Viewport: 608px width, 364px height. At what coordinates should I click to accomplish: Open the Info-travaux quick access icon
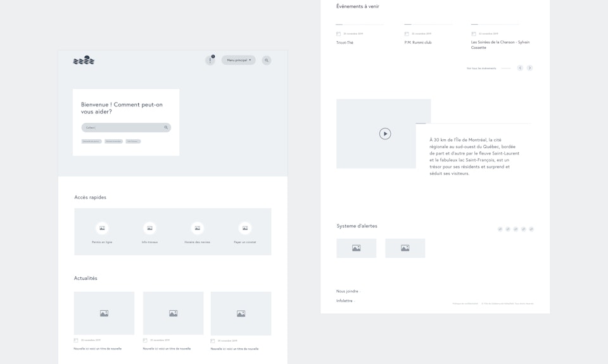149,228
